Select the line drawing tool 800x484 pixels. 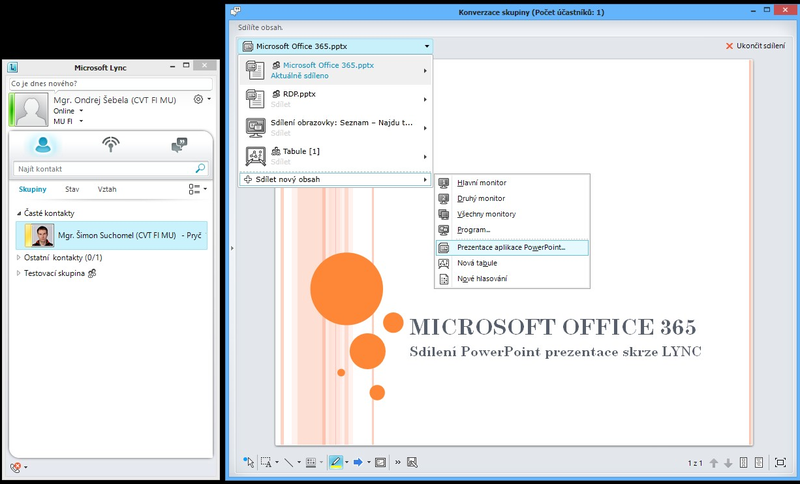289,462
